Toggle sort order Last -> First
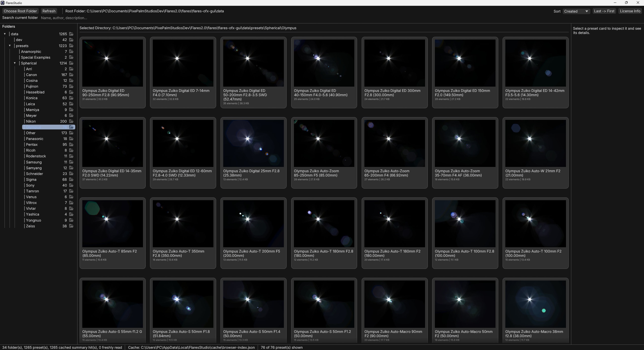The height and width of the screenshot is (350, 644). 604,11
